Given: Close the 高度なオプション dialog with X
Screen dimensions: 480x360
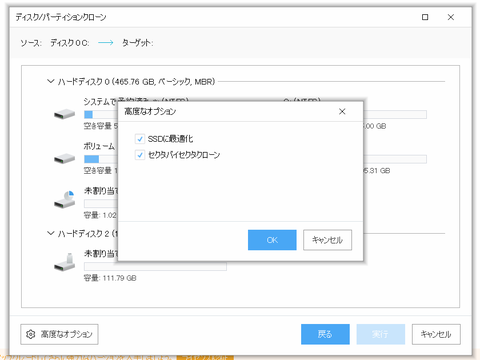Looking at the screenshot, I should tap(342, 111).
